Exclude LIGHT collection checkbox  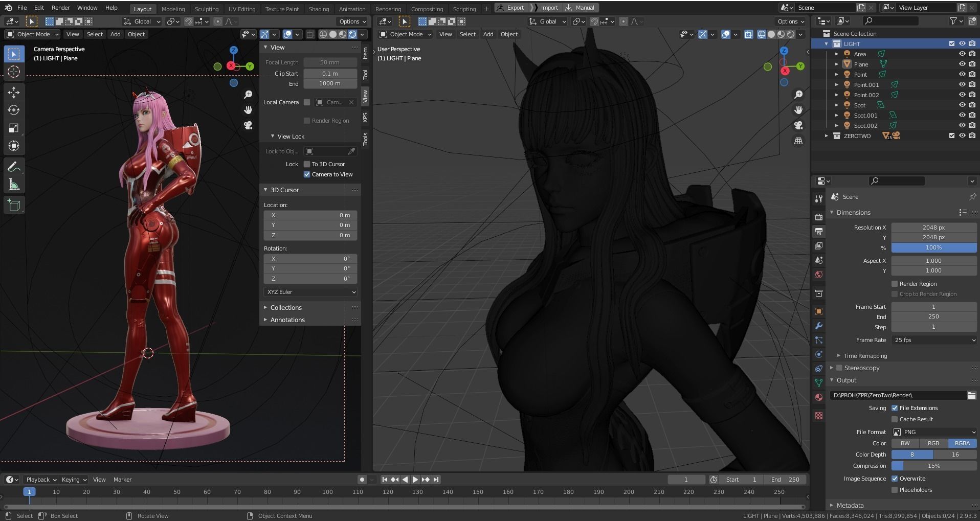[952, 44]
